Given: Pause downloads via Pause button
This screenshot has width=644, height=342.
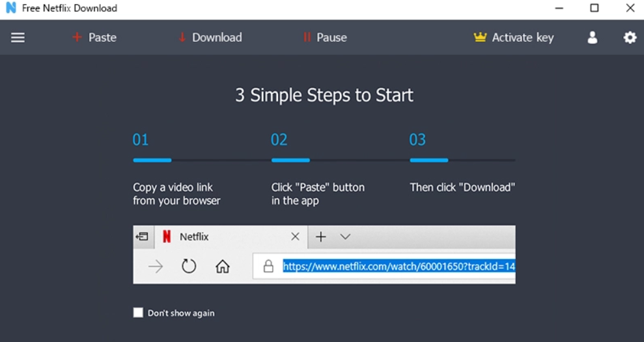Looking at the screenshot, I should [324, 38].
